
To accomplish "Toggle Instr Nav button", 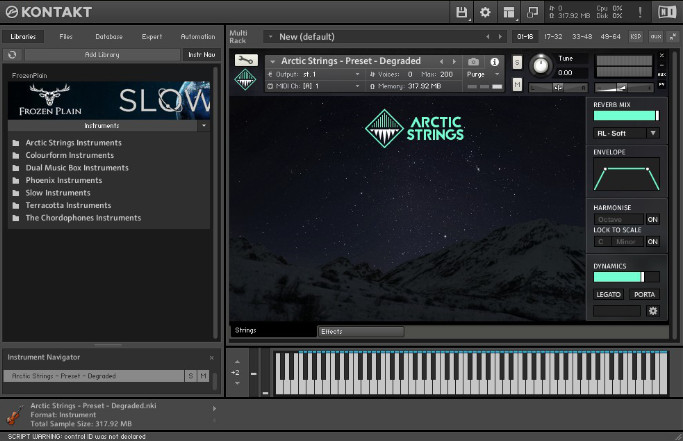I will (x=202, y=54).
